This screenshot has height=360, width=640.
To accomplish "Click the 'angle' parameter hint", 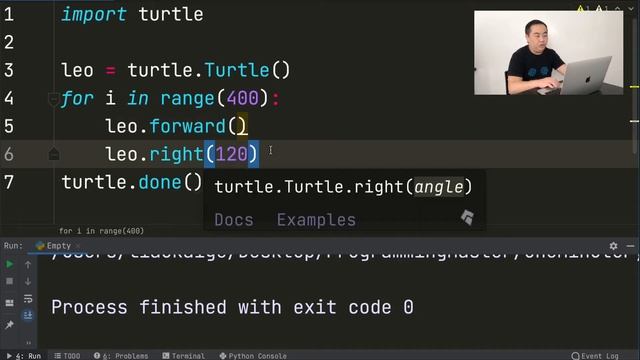I will [x=439, y=187].
